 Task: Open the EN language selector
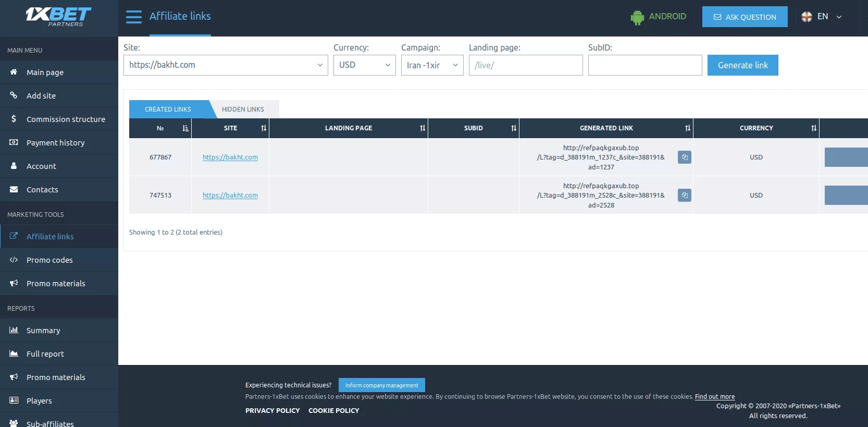pos(822,17)
